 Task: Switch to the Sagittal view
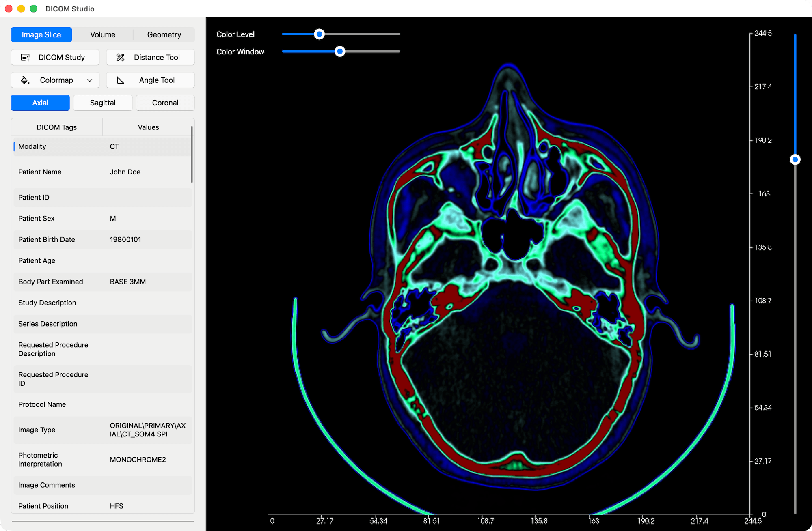(x=102, y=103)
